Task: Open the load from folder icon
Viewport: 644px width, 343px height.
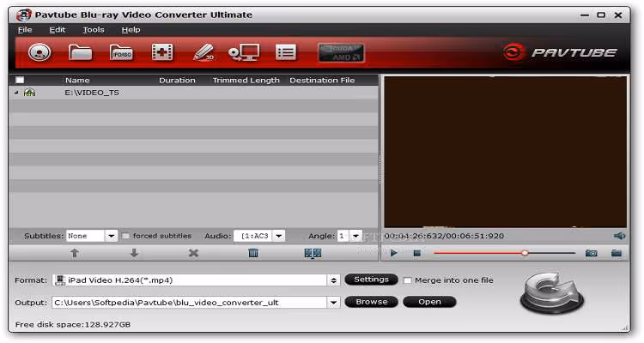Action: (80, 52)
